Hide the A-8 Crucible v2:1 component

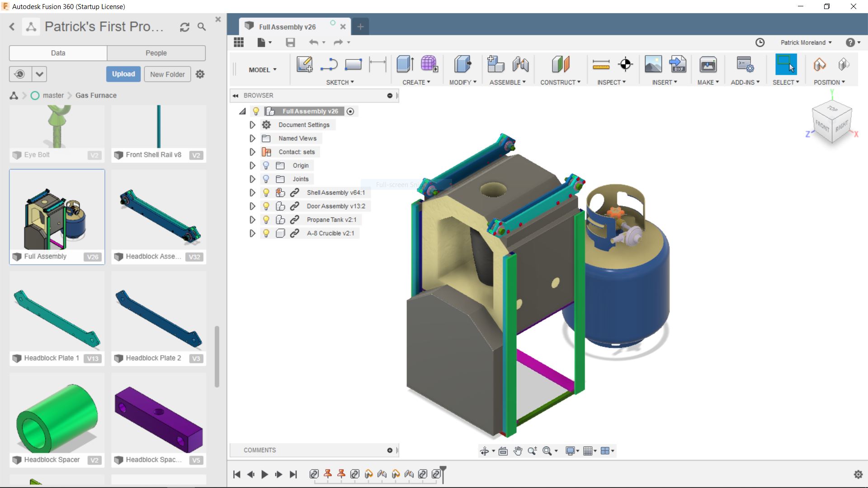point(266,233)
